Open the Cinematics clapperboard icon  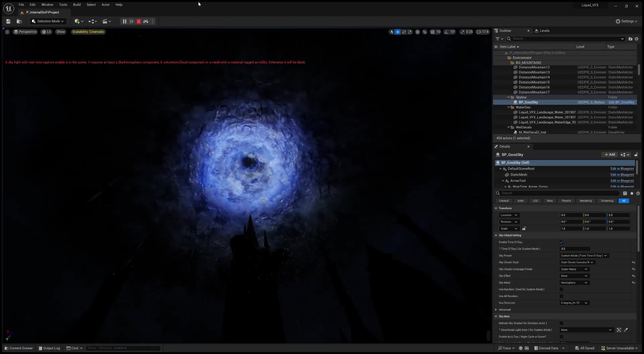click(105, 21)
